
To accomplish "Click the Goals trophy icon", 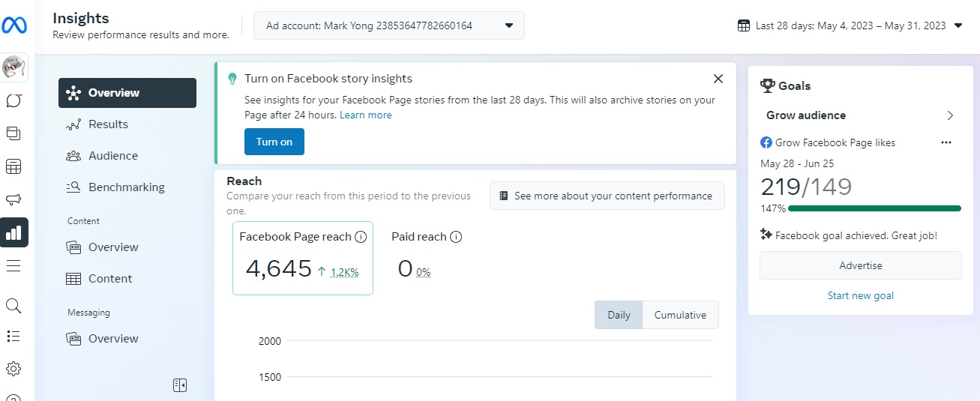I will pos(768,85).
